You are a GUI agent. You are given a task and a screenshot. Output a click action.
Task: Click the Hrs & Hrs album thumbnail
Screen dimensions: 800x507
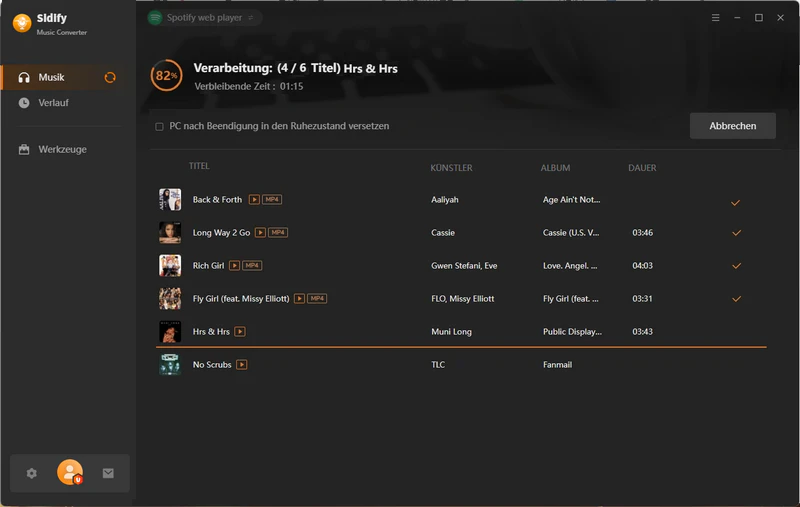pos(170,332)
